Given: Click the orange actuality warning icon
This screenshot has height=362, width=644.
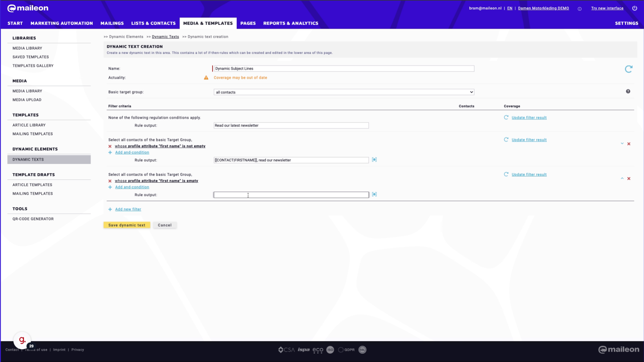Looking at the screenshot, I should 206,78.
